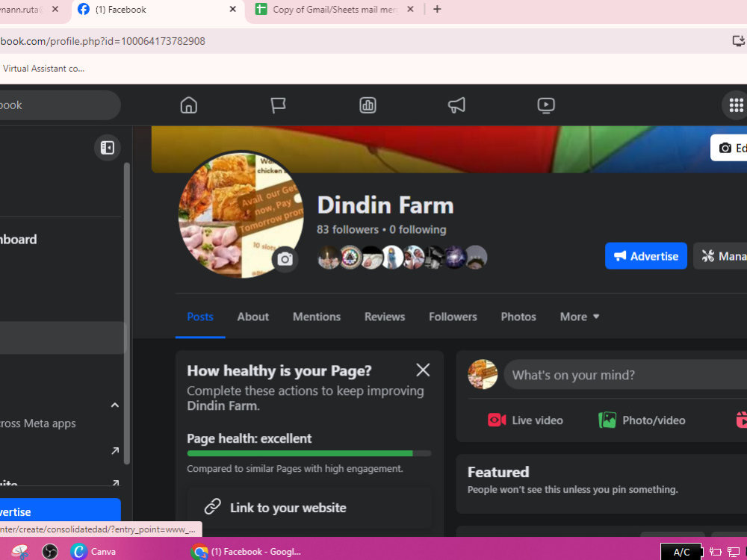Open the grid menu icon
The width and height of the screenshot is (747, 560).
[736, 105]
